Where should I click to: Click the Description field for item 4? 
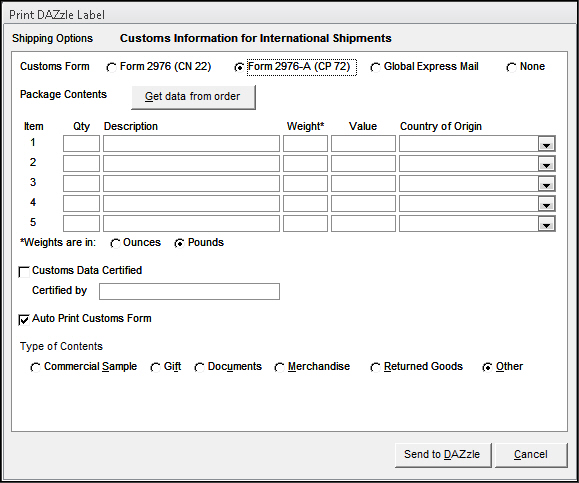tap(191, 203)
